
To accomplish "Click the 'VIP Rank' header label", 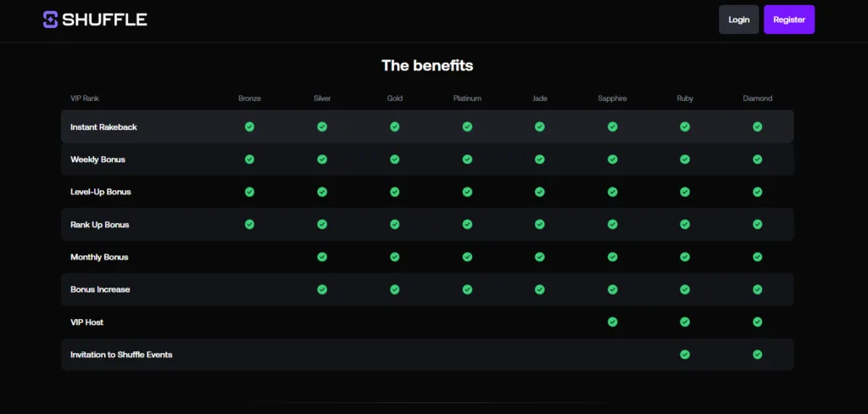I will click(85, 98).
